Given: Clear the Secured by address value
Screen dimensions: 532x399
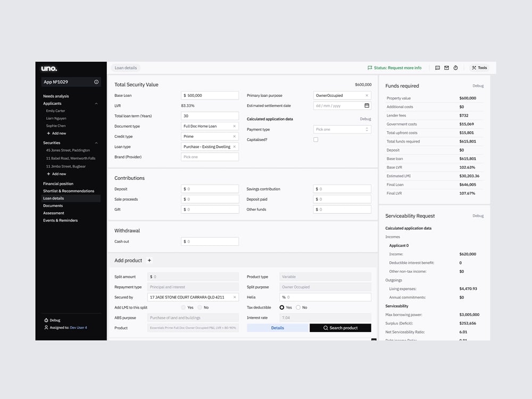Looking at the screenshot, I should [235, 297].
